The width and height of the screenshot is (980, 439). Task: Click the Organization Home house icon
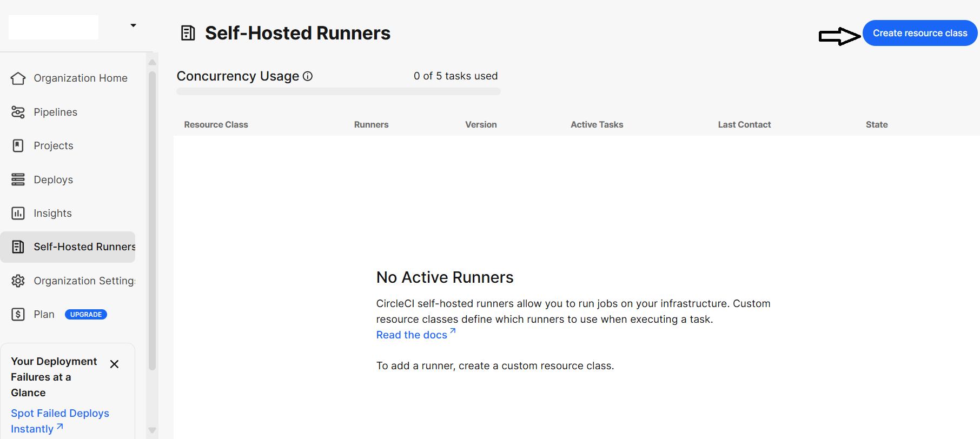tap(18, 78)
